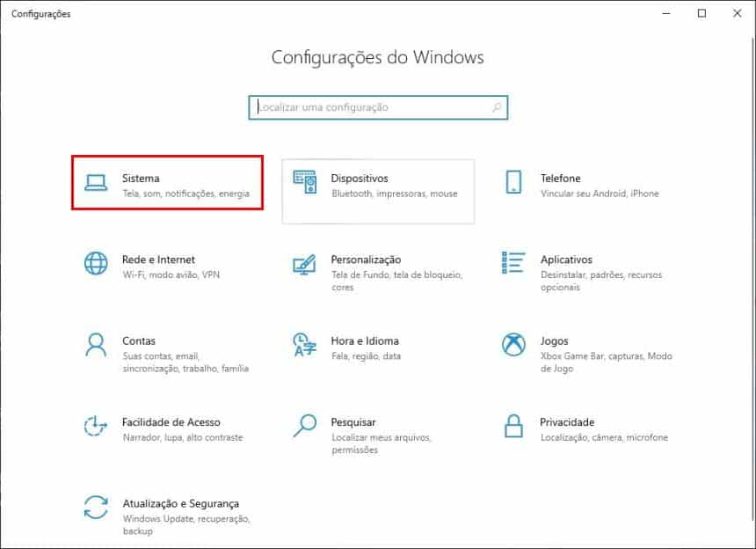The width and height of the screenshot is (756, 549).
Task: Open the Privacidade padlock icon
Action: click(513, 426)
